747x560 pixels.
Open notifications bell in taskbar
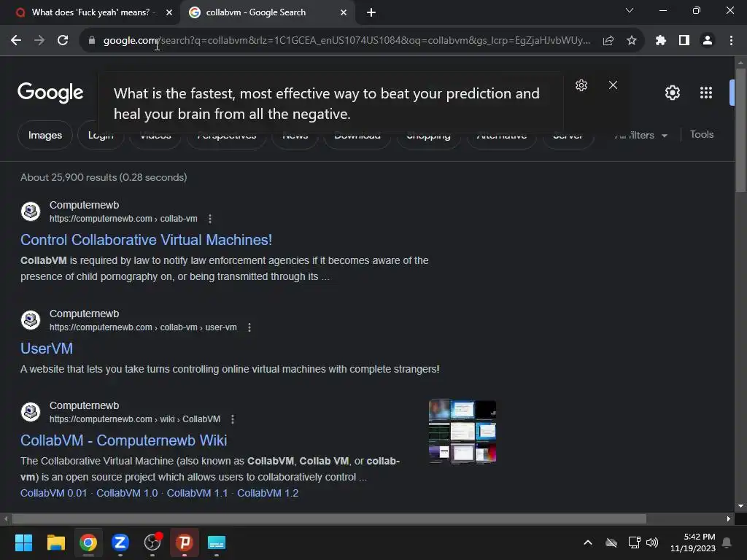tap(727, 542)
